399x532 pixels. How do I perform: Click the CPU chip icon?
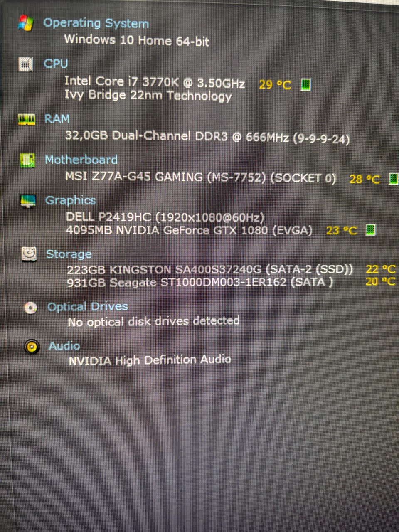click(x=26, y=64)
